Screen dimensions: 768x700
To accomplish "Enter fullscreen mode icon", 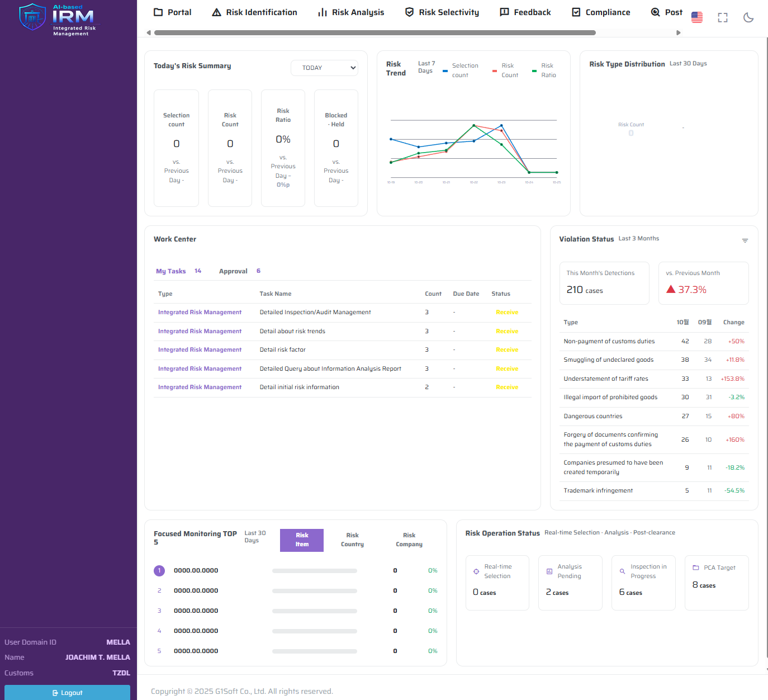I will 723,17.
